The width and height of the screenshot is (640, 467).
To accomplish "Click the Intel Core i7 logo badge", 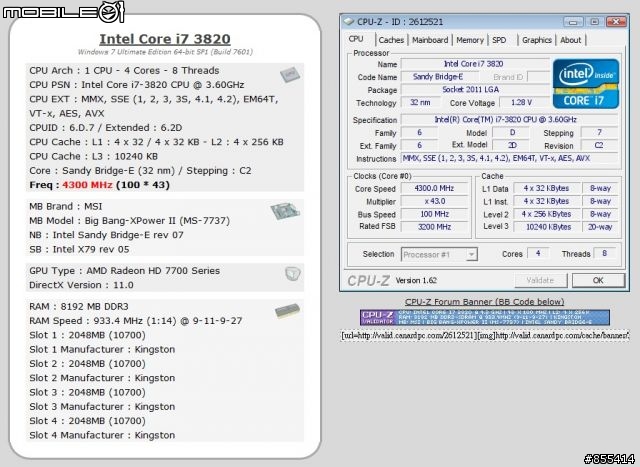I will [586, 84].
